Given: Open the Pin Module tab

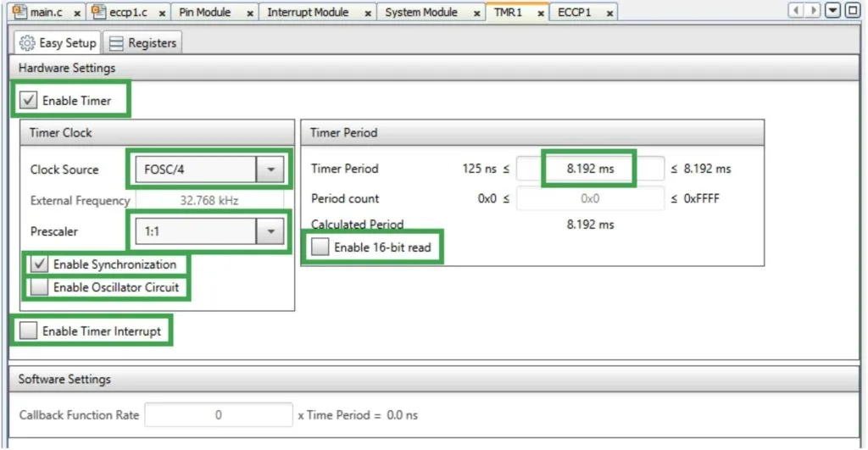Looking at the screenshot, I should coord(205,12).
